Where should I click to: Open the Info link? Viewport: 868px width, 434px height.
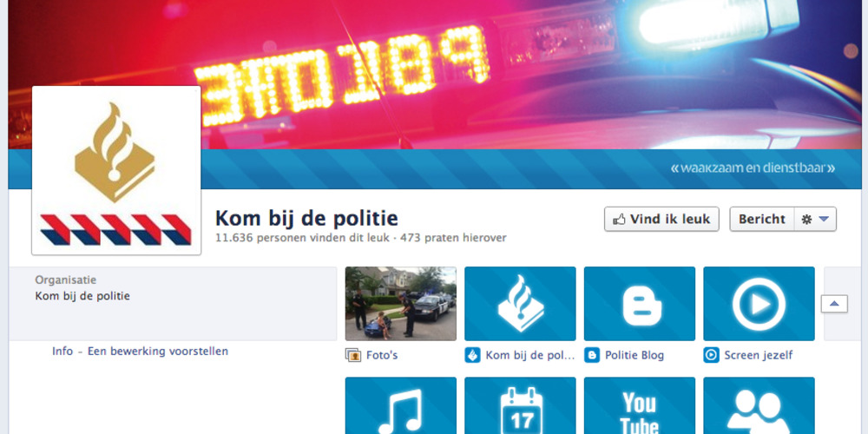[62, 351]
